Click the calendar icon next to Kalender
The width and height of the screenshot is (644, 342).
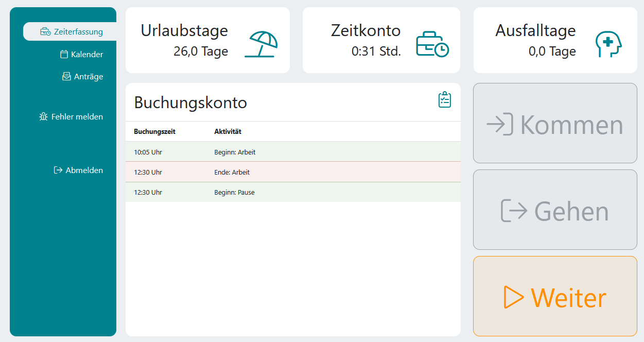[x=64, y=55]
